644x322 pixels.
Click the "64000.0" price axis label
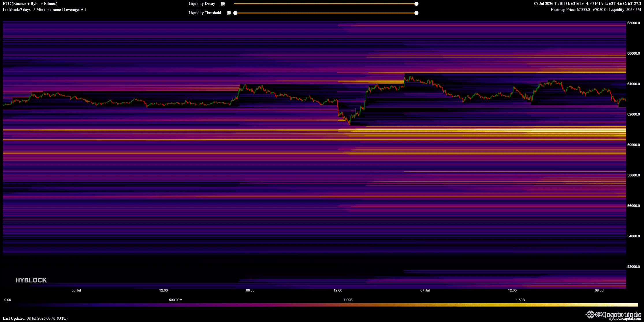(634, 84)
